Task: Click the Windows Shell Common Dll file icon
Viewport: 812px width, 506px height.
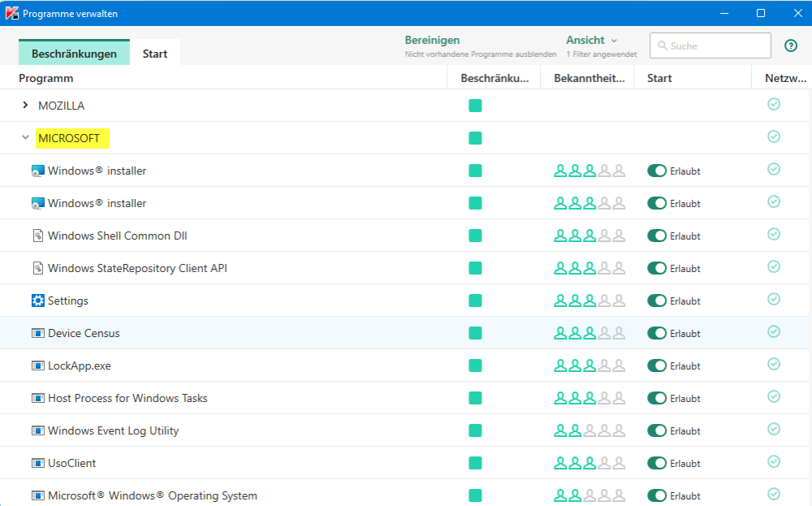Action: 37,236
